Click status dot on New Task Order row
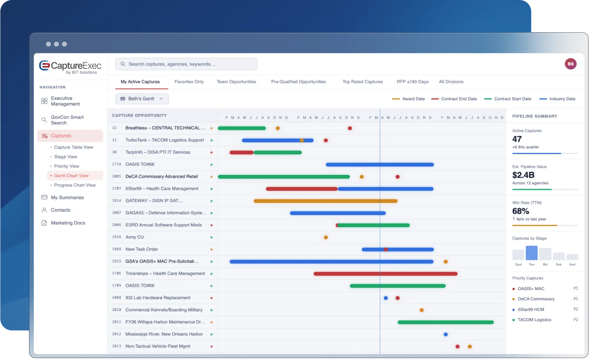This screenshot has height=364, width=593. point(212,249)
